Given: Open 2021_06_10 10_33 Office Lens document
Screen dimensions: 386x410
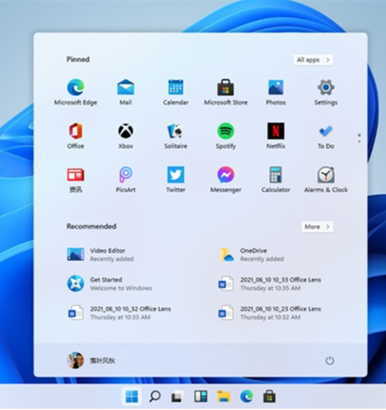Looking at the screenshot, I should (x=270, y=284).
